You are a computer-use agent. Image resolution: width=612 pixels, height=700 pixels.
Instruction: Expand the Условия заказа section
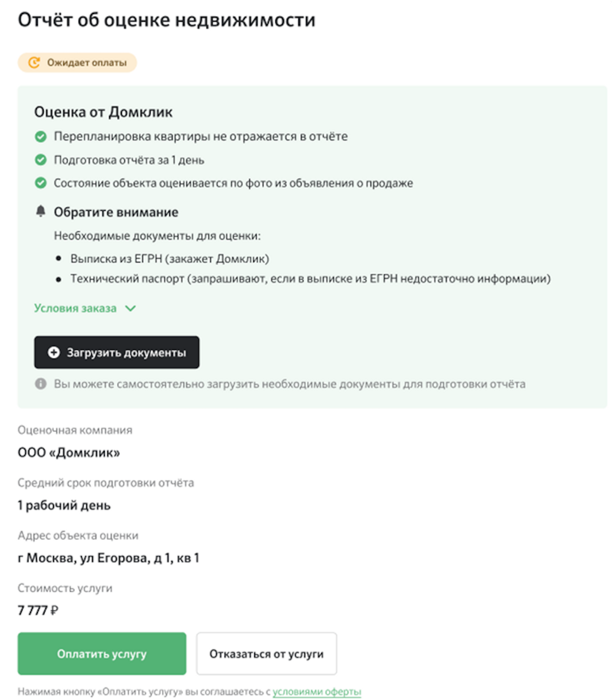coord(75,308)
